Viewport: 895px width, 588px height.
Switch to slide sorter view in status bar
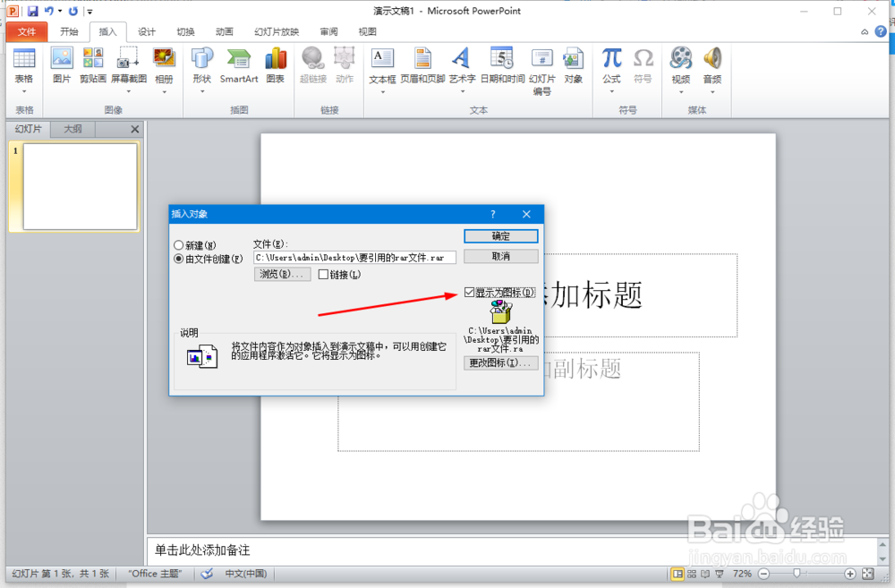(692, 574)
